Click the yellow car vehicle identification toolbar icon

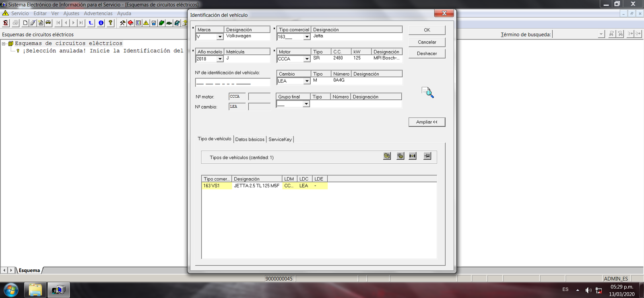coord(48,23)
